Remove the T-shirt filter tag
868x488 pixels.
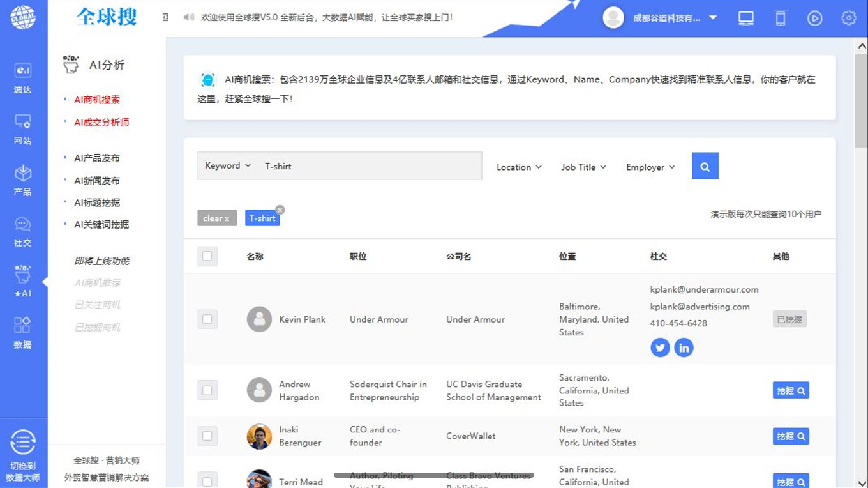(x=280, y=210)
